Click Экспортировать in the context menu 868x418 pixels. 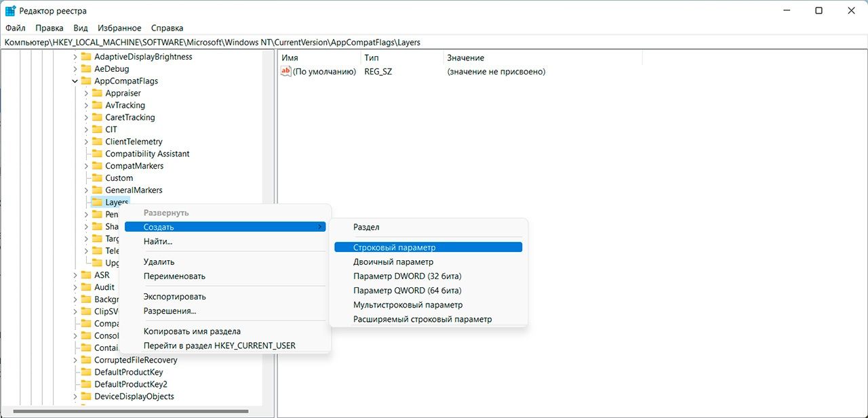coord(174,297)
